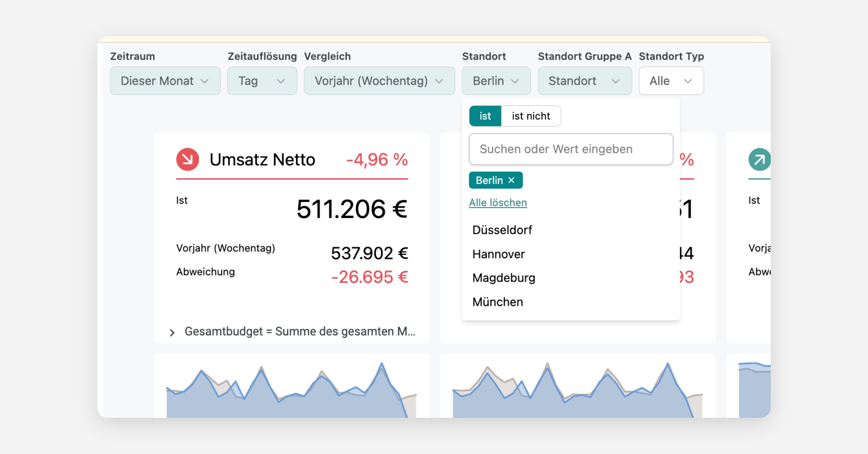Open the Zeitraum 'Dieser Monat' dropdown

point(165,81)
